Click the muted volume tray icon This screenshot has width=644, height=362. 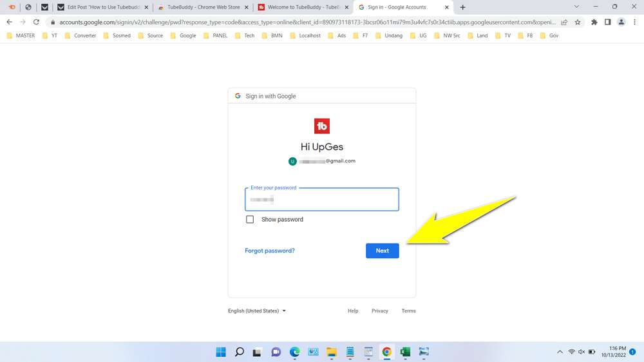point(581,352)
